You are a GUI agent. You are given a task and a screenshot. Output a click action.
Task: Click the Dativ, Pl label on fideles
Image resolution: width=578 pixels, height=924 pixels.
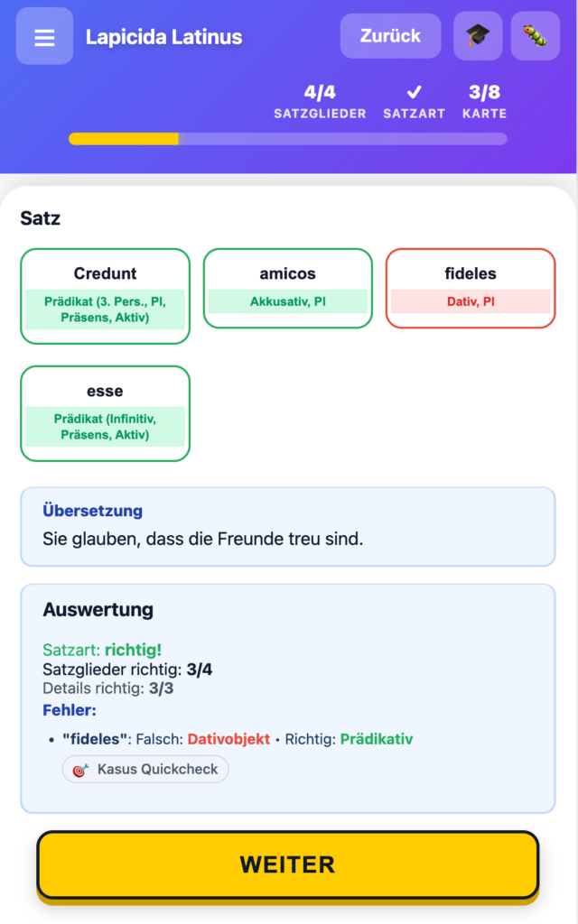[x=470, y=300]
